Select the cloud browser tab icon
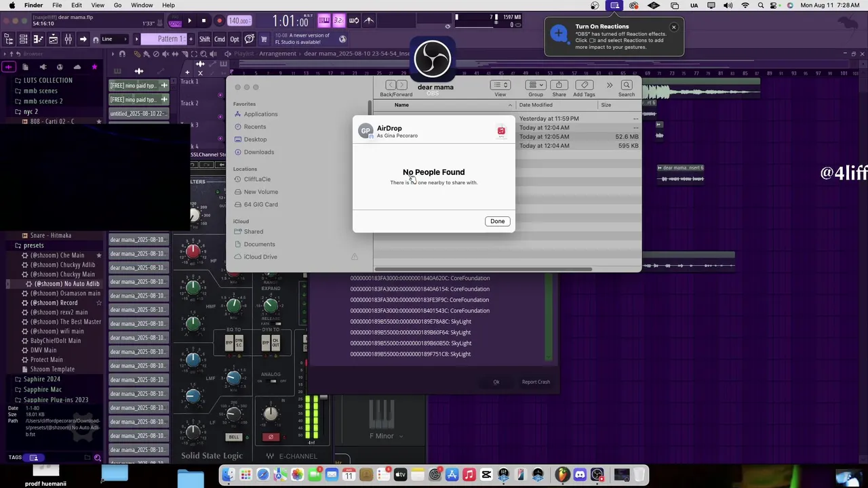The height and width of the screenshot is (488, 868). (77, 66)
